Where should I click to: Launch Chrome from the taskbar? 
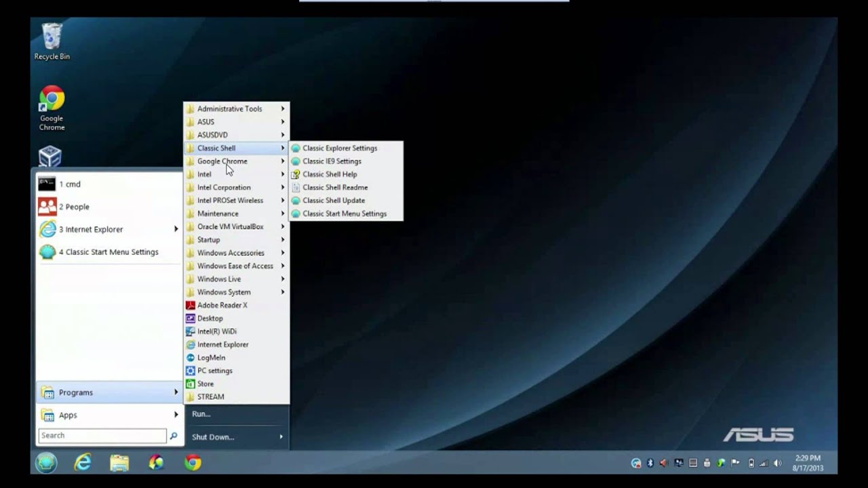[x=193, y=462]
